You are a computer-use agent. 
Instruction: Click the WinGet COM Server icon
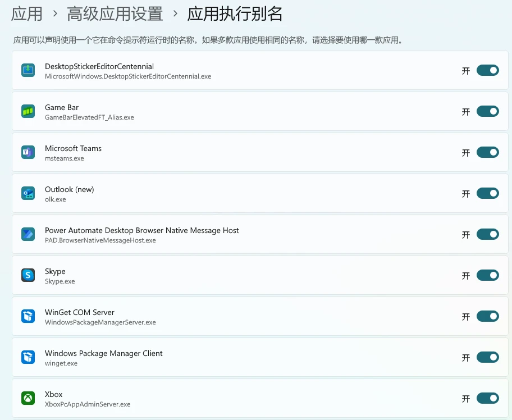pyautogui.click(x=28, y=316)
